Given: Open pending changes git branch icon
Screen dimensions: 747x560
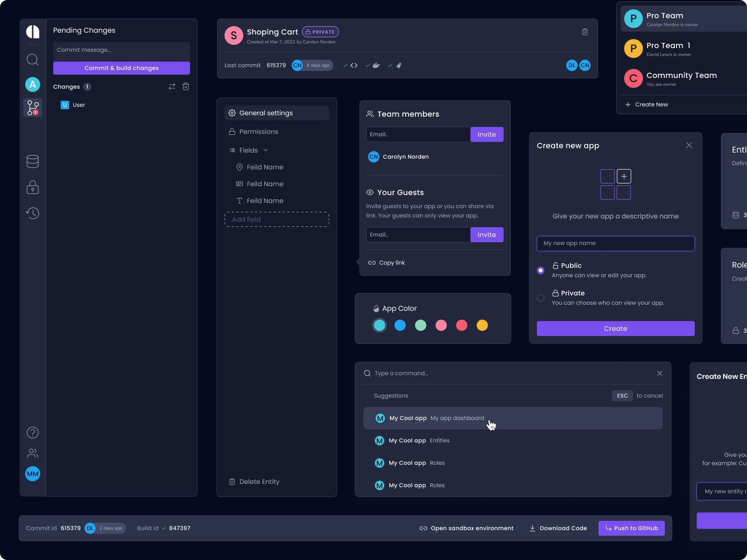Looking at the screenshot, I should 33,107.
